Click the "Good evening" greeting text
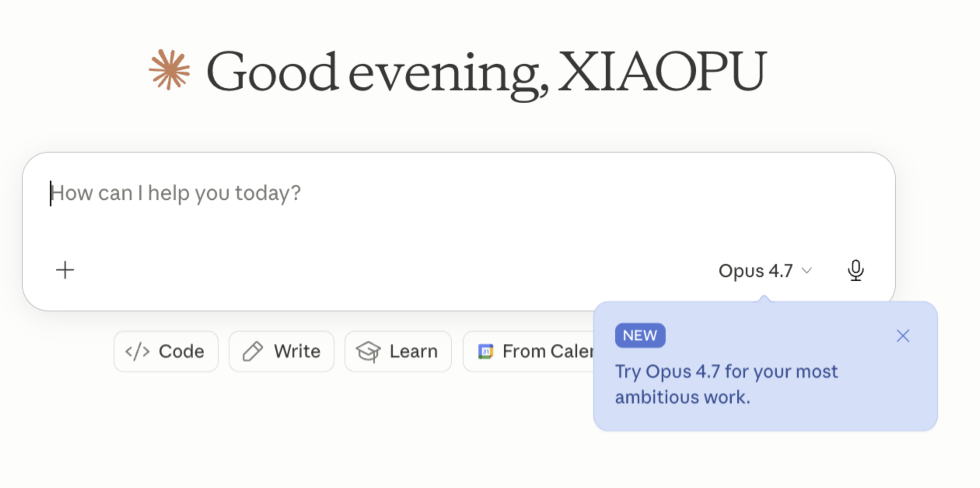 tap(377, 71)
